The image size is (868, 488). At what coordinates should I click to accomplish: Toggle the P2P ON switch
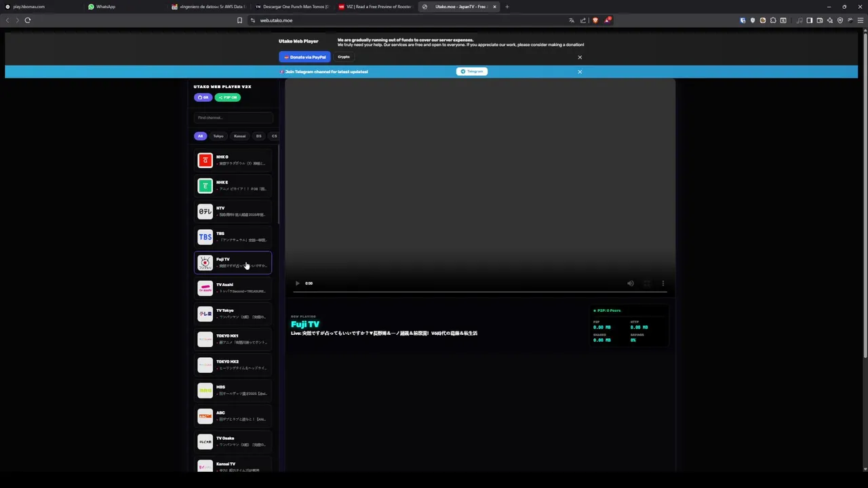click(229, 98)
